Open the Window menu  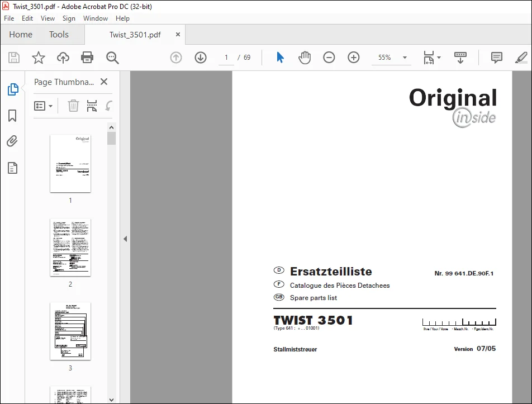(x=96, y=18)
